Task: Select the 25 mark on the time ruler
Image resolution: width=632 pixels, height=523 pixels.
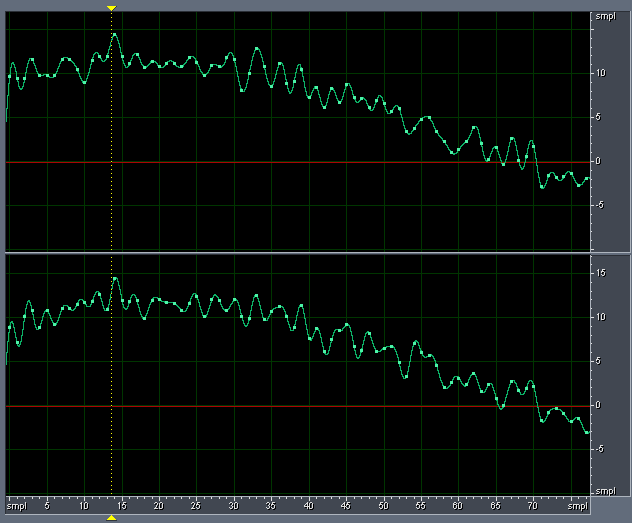Action: pyautogui.click(x=196, y=506)
